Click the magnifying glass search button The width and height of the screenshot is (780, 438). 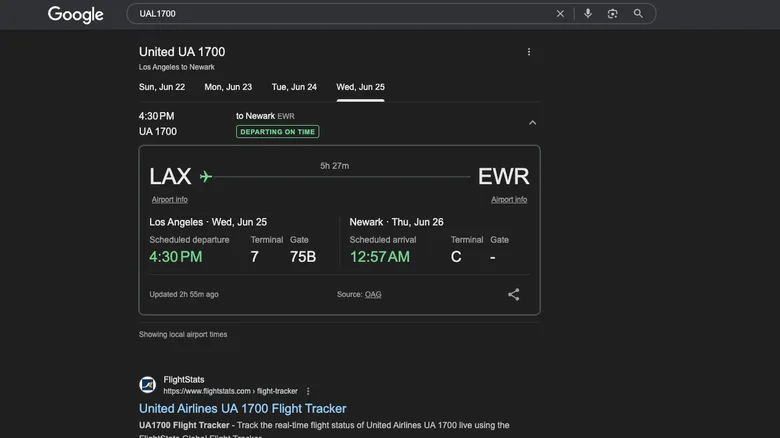(x=638, y=14)
